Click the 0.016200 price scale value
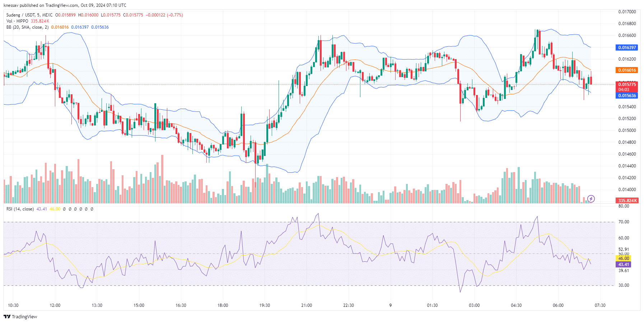The height and width of the screenshot is (323, 644). point(627,59)
